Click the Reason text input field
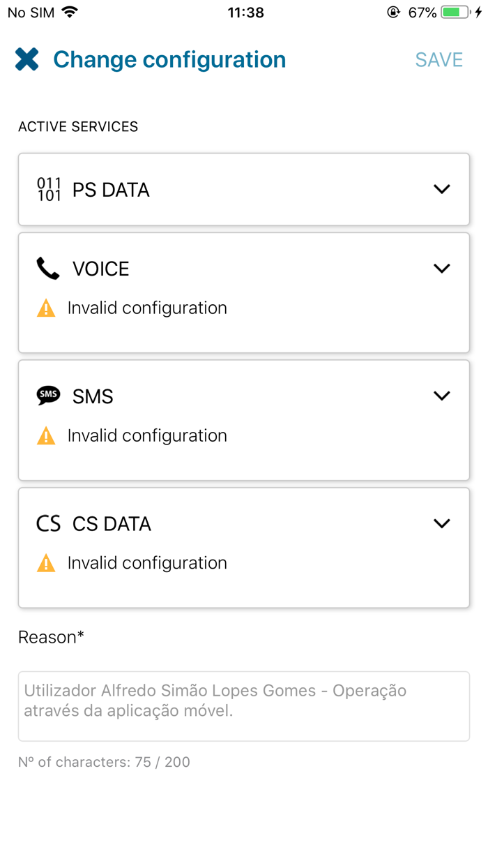The width and height of the screenshot is (488, 868). click(243, 705)
